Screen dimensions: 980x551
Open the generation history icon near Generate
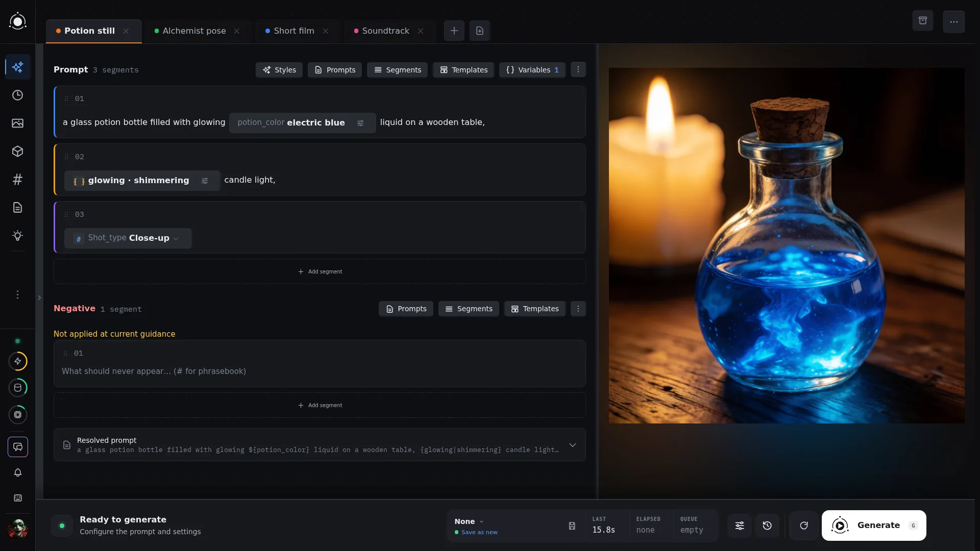pos(767,526)
